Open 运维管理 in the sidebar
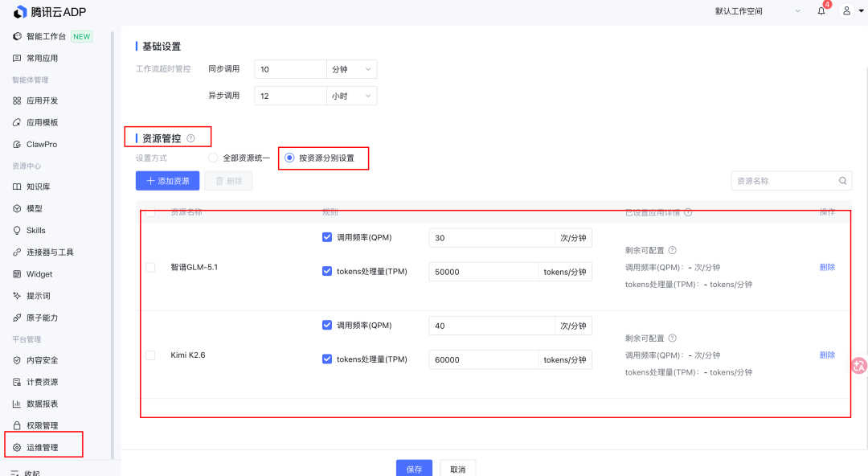This screenshot has height=476, width=868. pyautogui.click(x=42, y=447)
